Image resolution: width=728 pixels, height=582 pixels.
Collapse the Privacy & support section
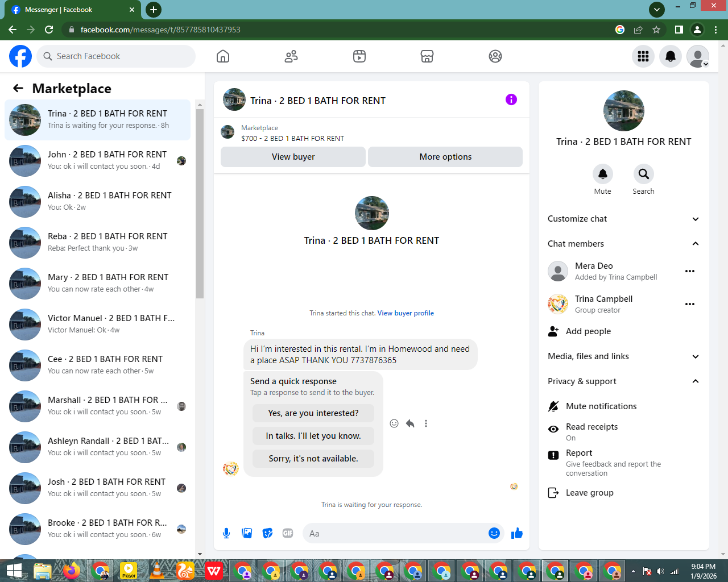coord(623,381)
